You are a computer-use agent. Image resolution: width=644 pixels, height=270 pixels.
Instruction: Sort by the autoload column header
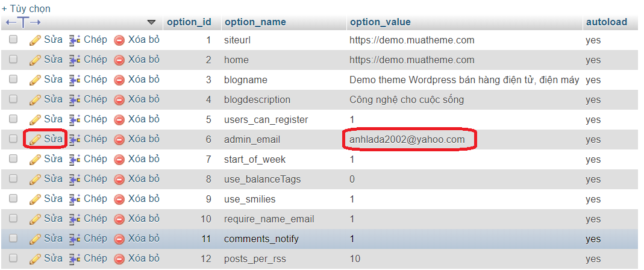(x=606, y=22)
